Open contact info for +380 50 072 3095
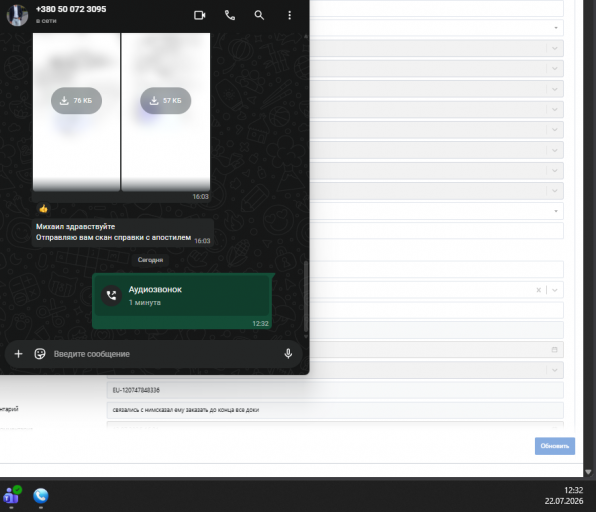Image resolution: width=596 pixels, height=512 pixels. tap(71, 9)
